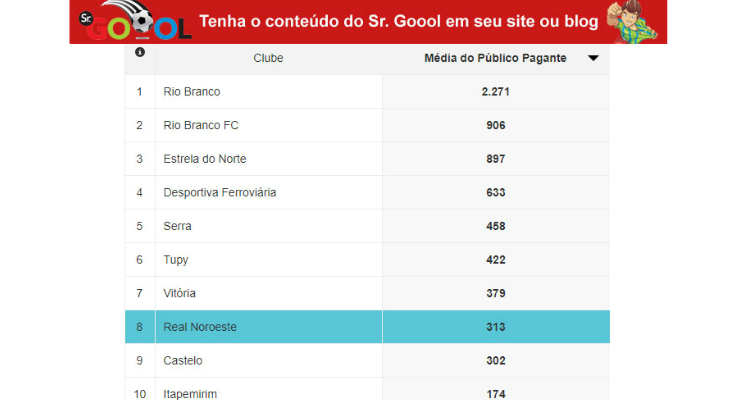
Task: Click the 313 value for Real Noroeste
Action: (496, 327)
